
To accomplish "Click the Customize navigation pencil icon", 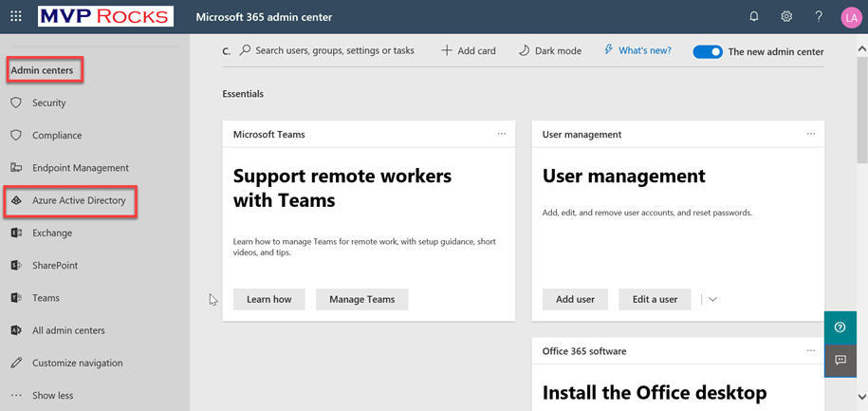I will click(16, 363).
